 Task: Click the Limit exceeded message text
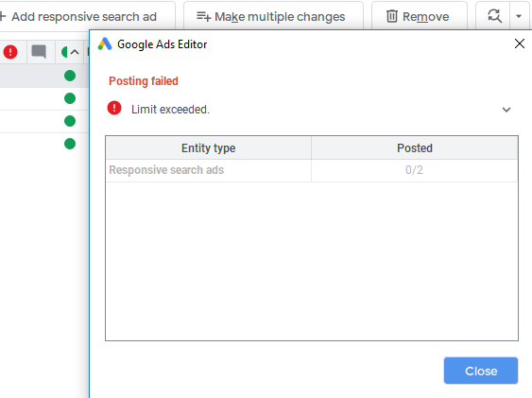(x=170, y=110)
